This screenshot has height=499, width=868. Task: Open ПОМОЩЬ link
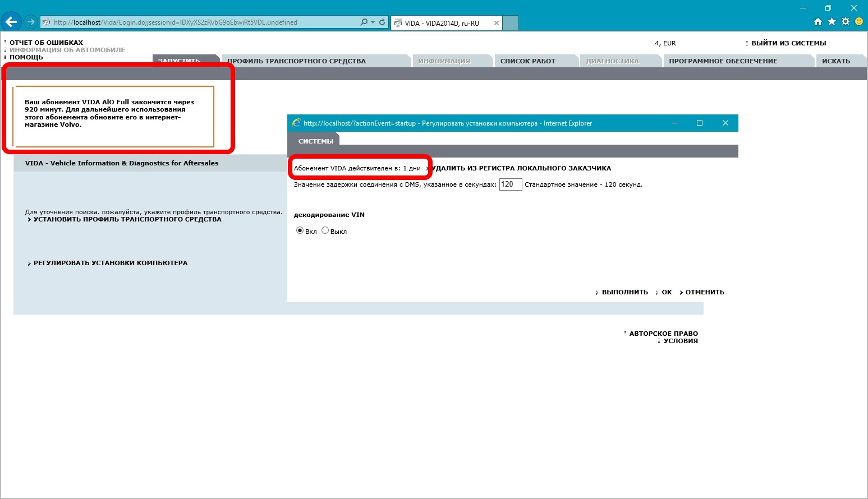[26, 57]
